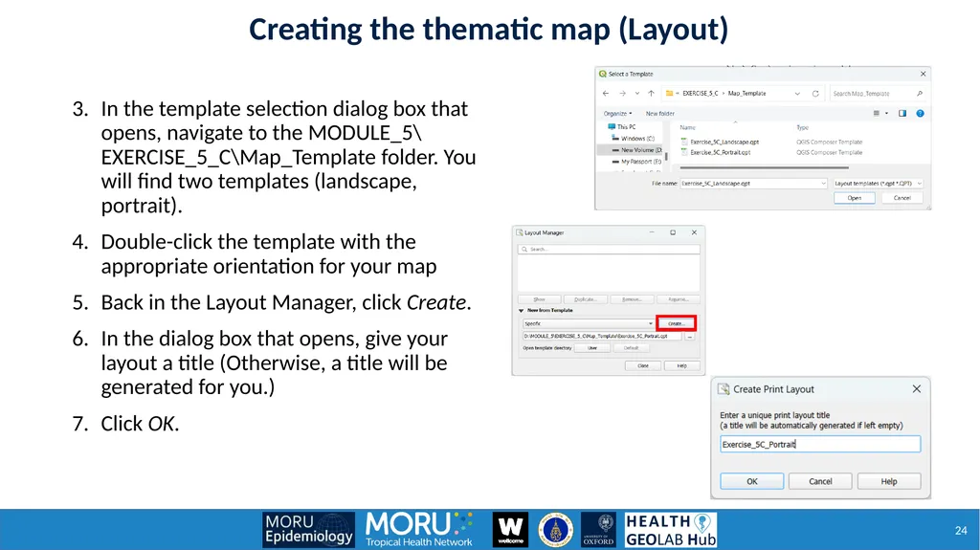Click the MORU Tropical Health Network logo
The image size is (980, 550).
point(419,529)
